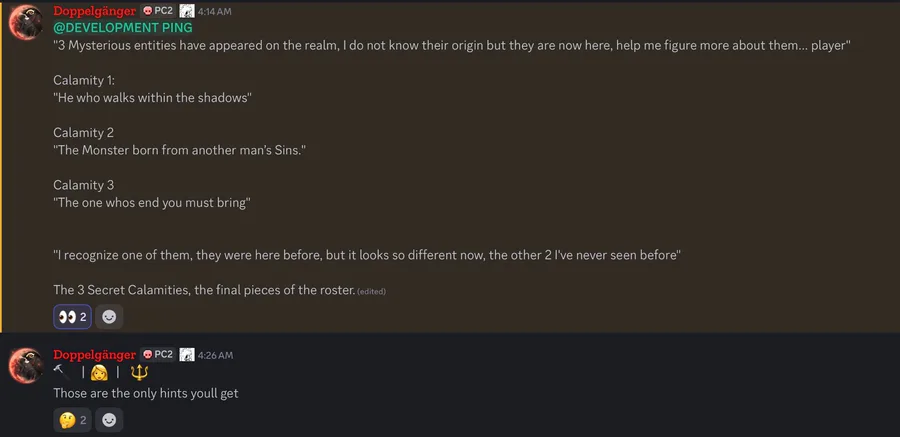The image size is (900, 437).
Task: Click the PC2 server tag on the 4:26 AM message
Action: (x=158, y=354)
